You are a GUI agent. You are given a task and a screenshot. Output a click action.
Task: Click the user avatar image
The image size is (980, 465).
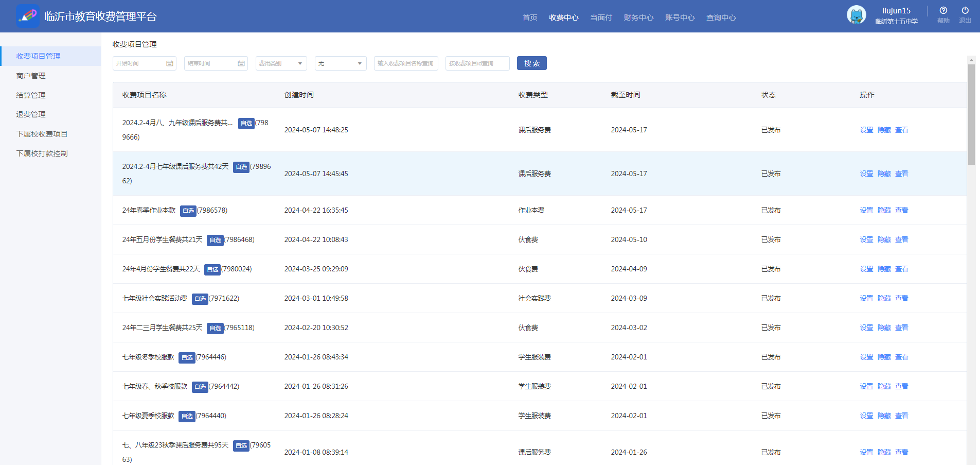coord(856,15)
